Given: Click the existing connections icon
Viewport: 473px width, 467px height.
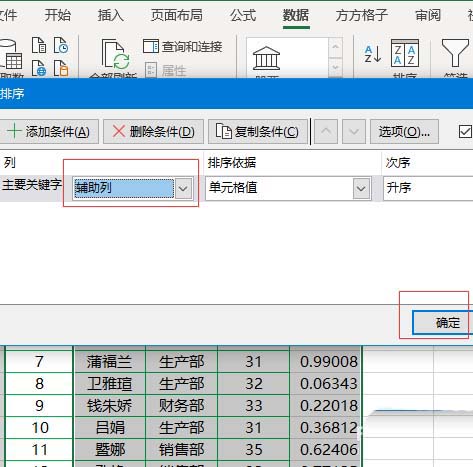Looking at the screenshot, I should tap(61, 68).
